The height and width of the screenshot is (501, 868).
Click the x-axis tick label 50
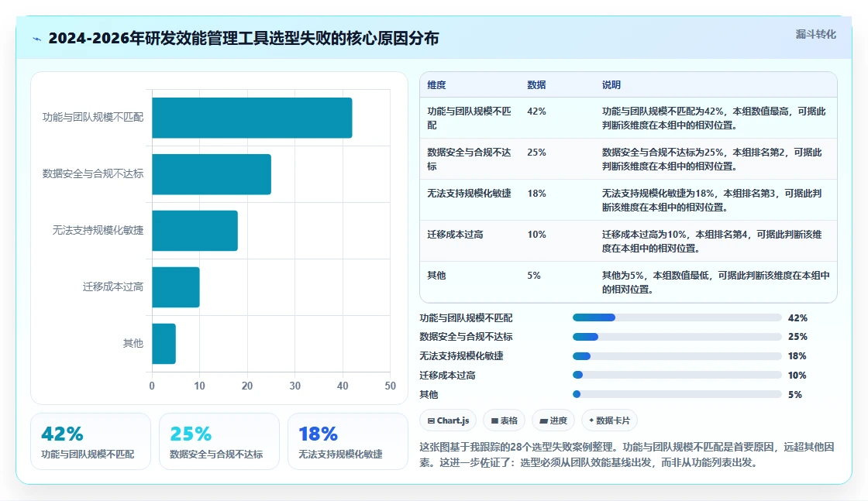[x=391, y=386]
